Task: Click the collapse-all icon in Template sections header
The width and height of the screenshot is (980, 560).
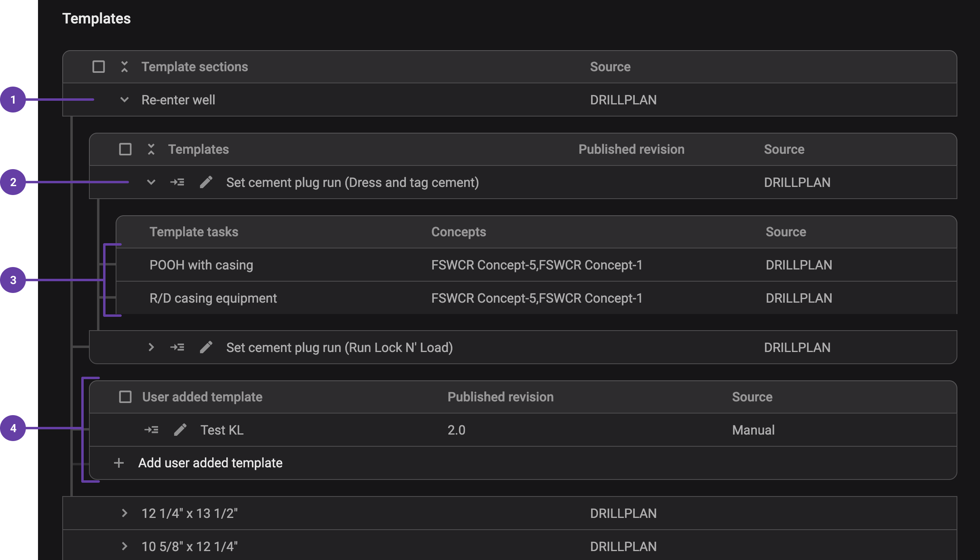Action: tap(125, 67)
